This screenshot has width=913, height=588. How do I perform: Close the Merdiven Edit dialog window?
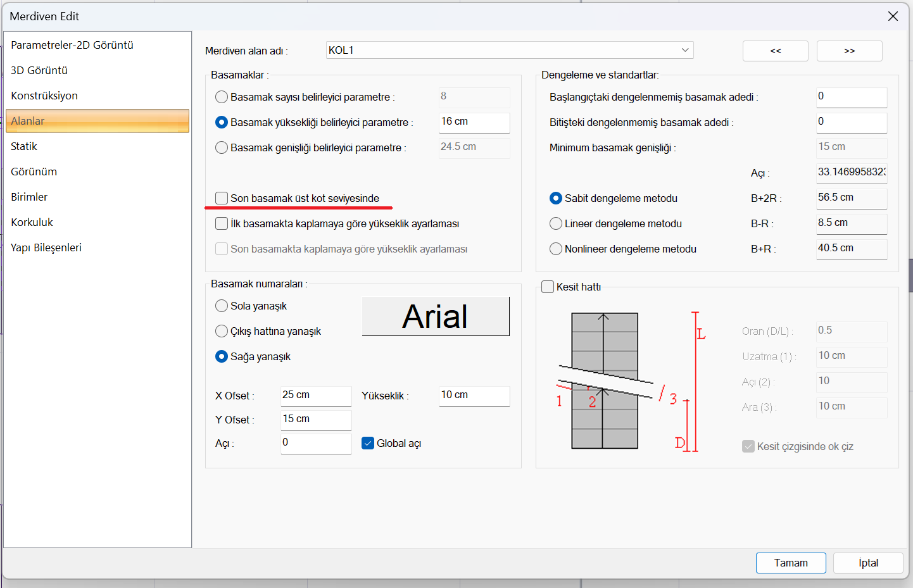893,16
